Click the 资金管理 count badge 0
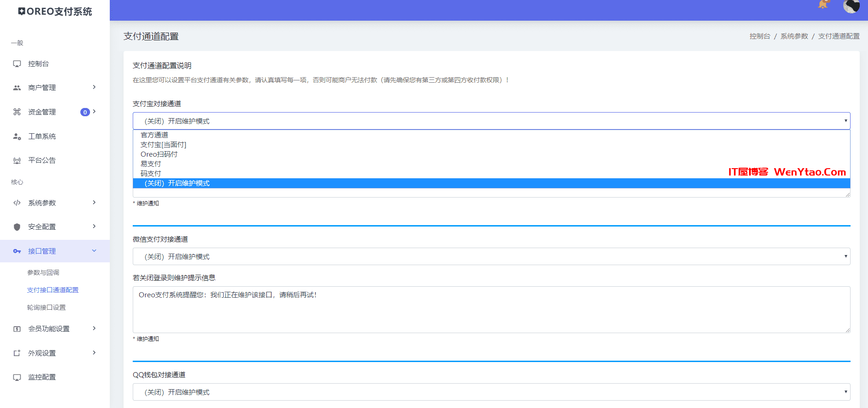Viewport: 868px width, 408px height. [x=85, y=112]
